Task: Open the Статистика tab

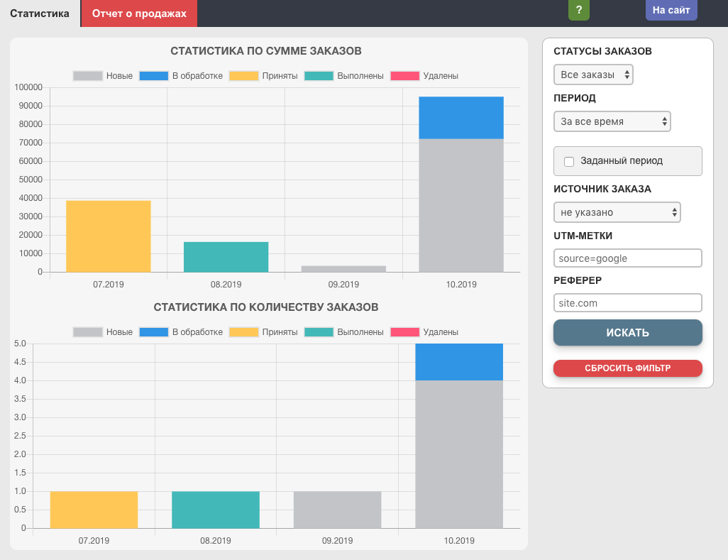Action: [40, 13]
